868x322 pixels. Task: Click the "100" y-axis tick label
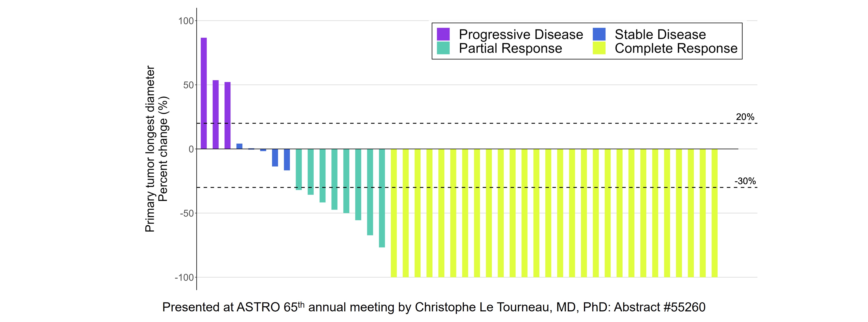186,21
